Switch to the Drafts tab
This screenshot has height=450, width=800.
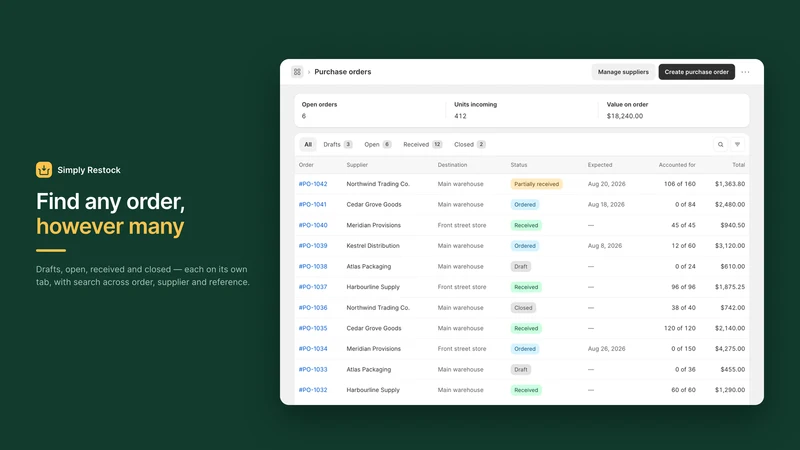(x=338, y=144)
